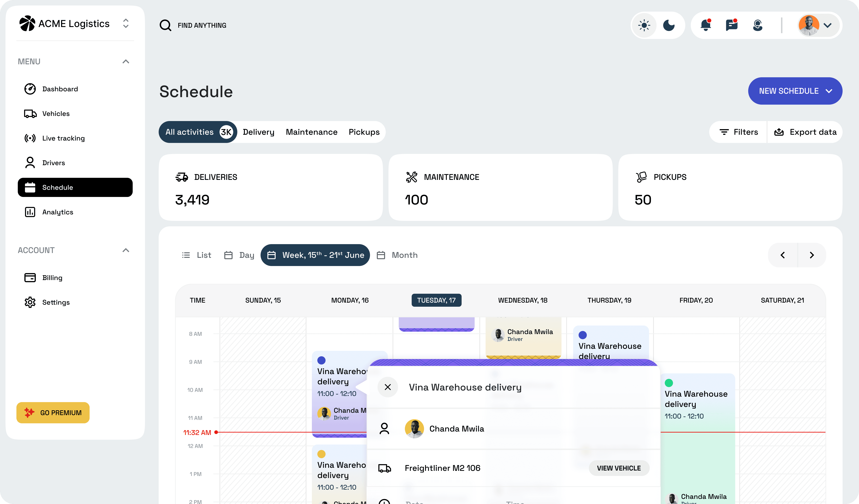Image resolution: width=859 pixels, height=504 pixels.
Task: Expand the NEW SCHEDULE dropdown button
Action: click(x=795, y=91)
